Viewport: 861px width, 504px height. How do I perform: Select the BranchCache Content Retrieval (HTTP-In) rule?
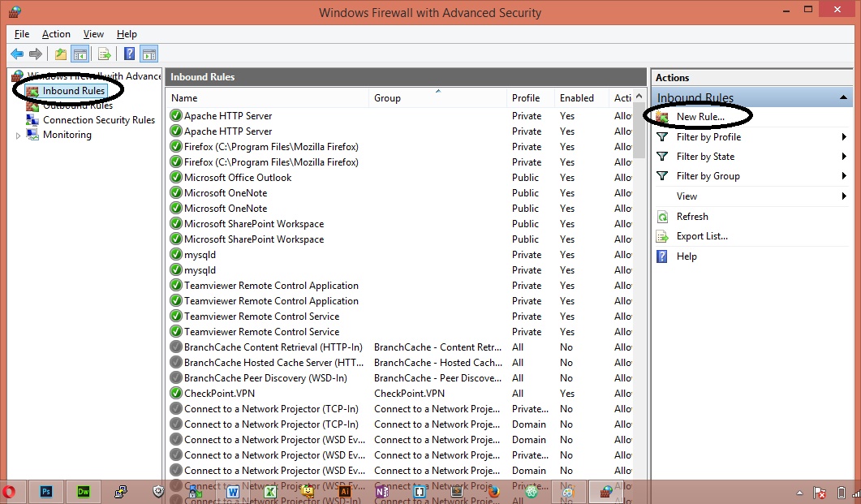(273, 347)
